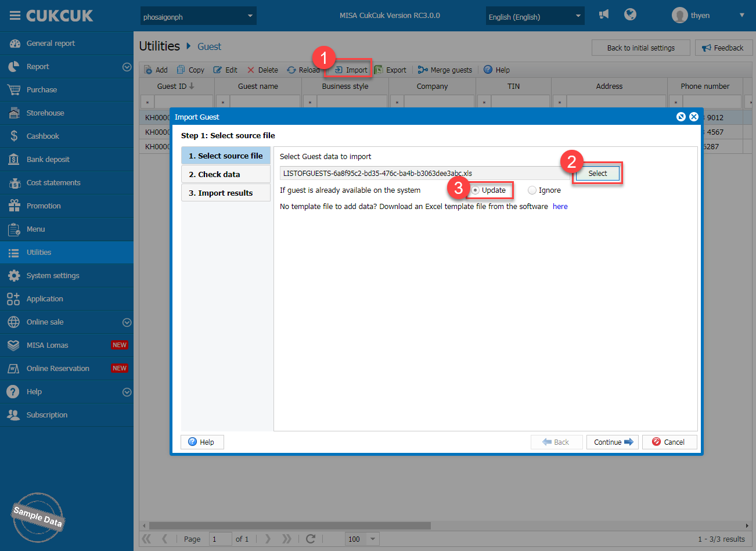Screen dimensions: 756x551
Task: Click Back to initial settings
Action: pyautogui.click(x=641, y=48)
